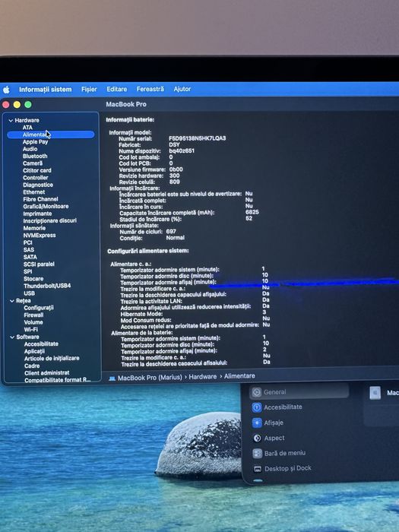The height and width of the screenshot is (532, 399).
Task: Click MacBook Pro (Marius) in path bar
Action: click(150, 378)
